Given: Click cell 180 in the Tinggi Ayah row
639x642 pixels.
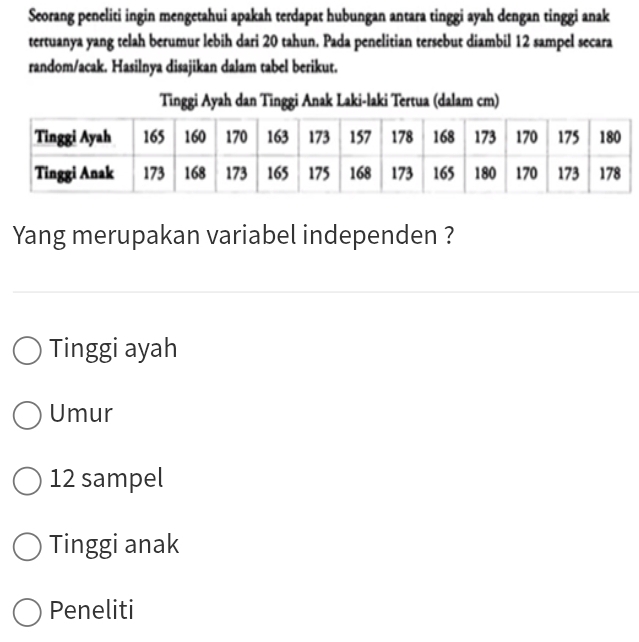Looking at the screenshot, I should click(x=610, y=136).
